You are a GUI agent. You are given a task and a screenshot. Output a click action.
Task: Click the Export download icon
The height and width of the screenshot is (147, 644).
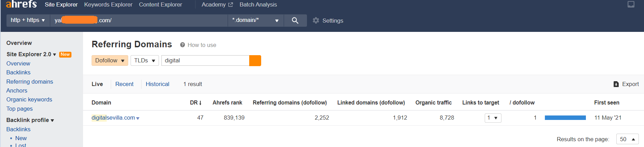(x=616, y=84)
